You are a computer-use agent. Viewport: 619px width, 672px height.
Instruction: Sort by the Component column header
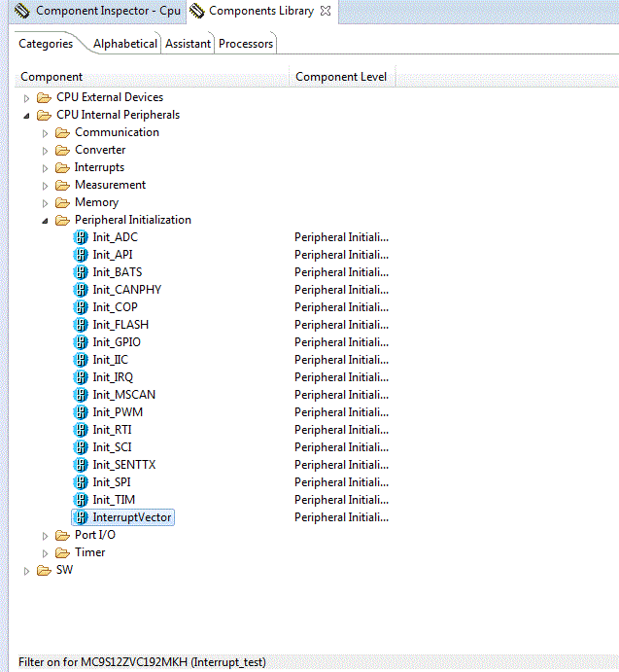pyautogui.click(x=152, y=77)
